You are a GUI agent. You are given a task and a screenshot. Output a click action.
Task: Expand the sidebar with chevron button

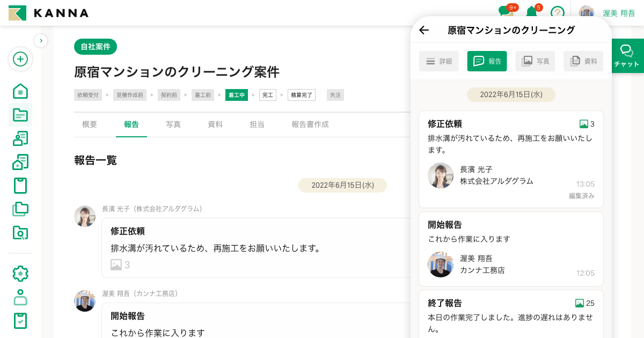41,40
